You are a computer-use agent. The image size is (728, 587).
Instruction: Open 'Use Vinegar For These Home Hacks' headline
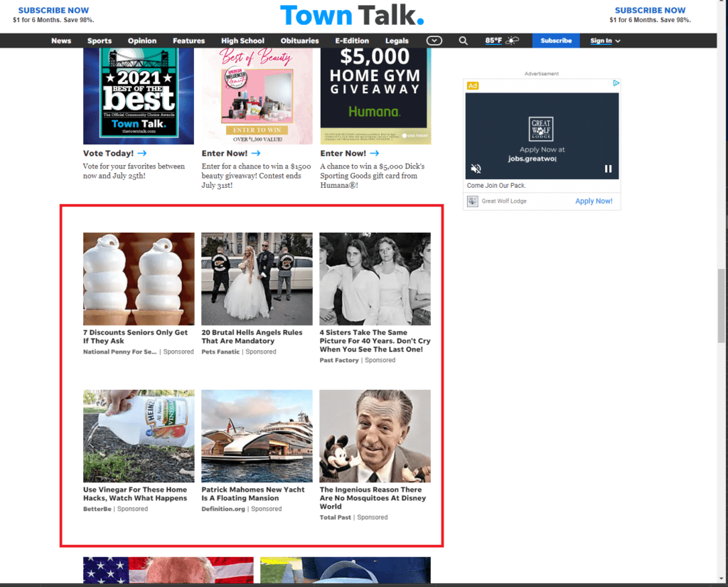click(135, 494)
